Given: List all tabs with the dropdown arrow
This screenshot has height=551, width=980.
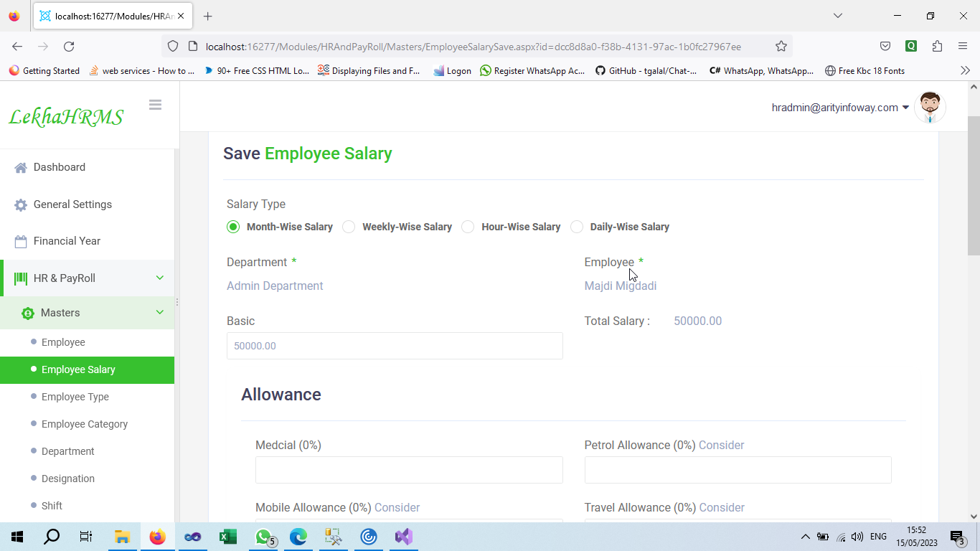Looking at the screenshot, I should click(837, 16).
